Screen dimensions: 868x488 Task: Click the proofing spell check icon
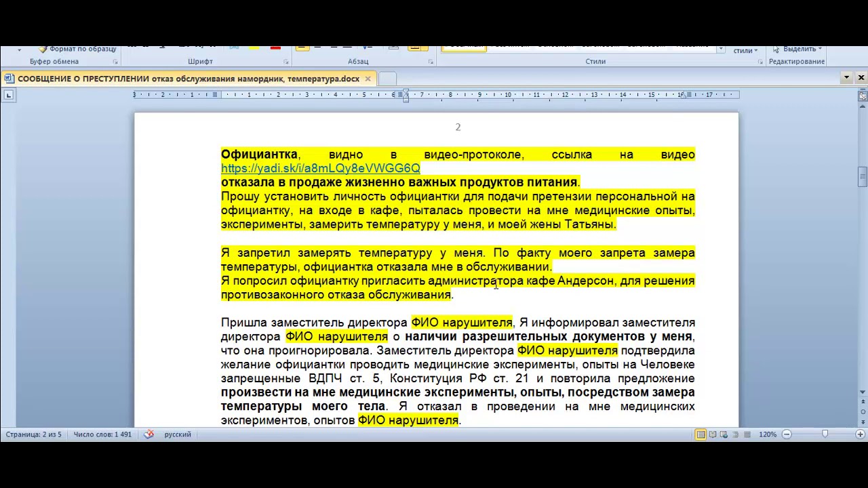(149, 434)
